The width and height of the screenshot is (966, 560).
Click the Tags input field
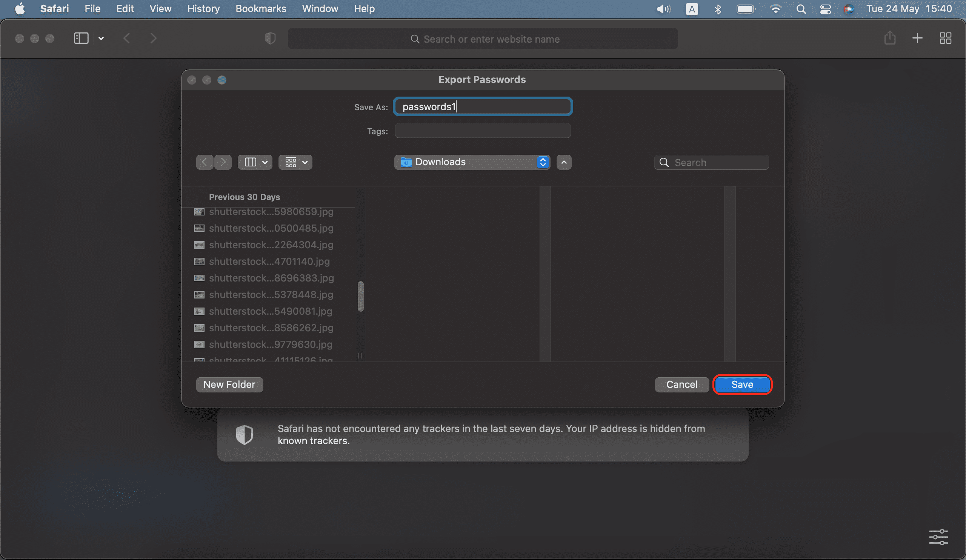tap(483, 131)
